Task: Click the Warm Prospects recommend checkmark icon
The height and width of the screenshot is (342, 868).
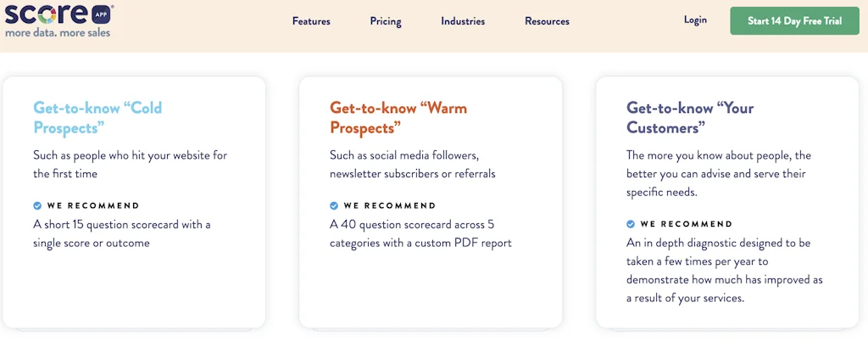Action: pos(334,205)
